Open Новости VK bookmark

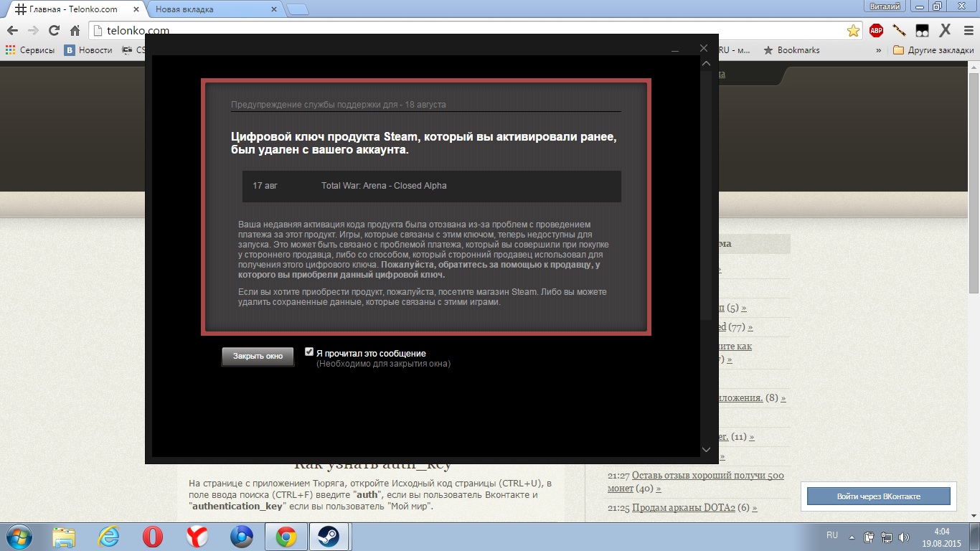[x=88, y=50]
